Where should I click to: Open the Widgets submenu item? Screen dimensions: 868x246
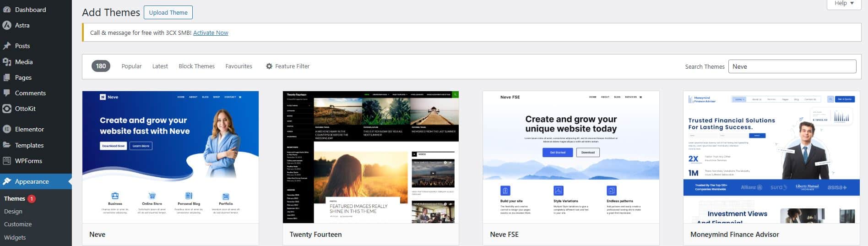[x=15, y=238]
